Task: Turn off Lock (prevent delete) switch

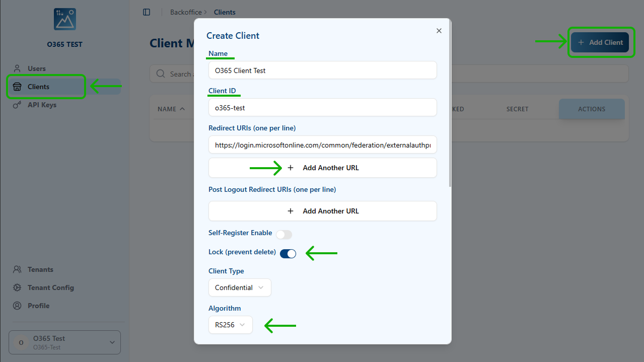Action: [288, 253]
